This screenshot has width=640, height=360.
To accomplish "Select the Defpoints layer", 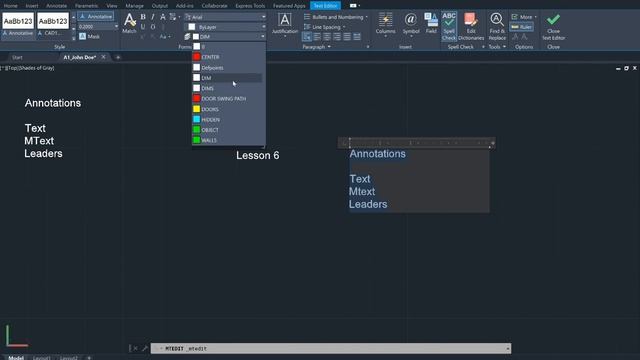I will (x=229, y=67).
